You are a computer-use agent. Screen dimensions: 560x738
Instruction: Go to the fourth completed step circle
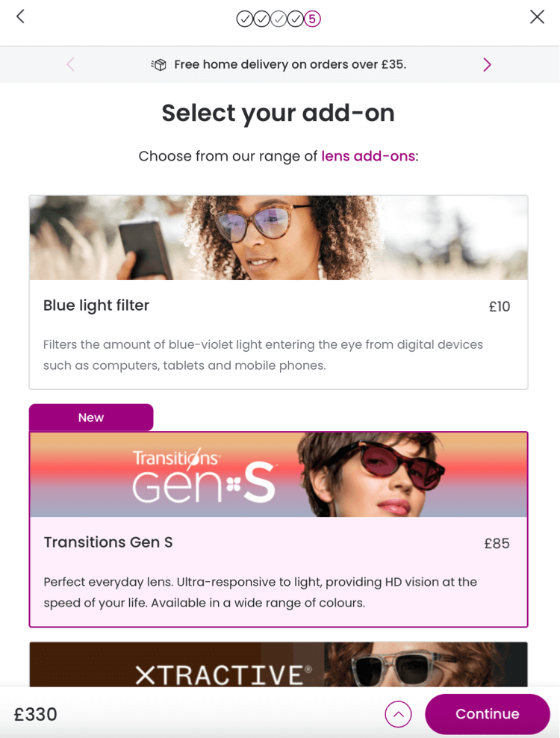[296, 19]
